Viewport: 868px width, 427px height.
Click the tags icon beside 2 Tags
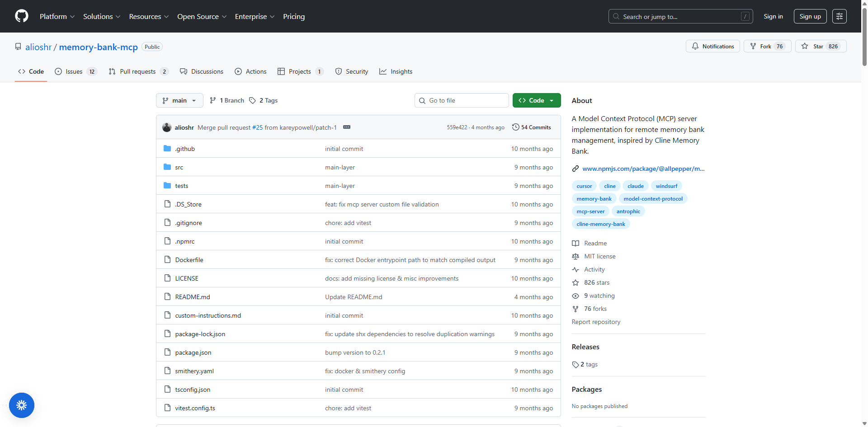(253, 100)
